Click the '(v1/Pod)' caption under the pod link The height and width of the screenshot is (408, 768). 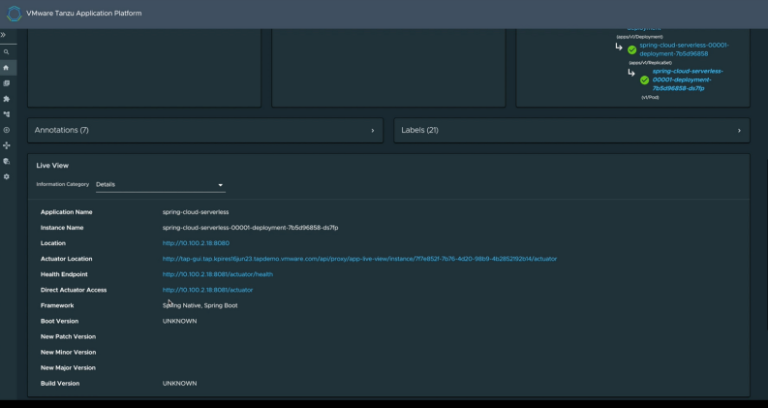pos(650,97)
